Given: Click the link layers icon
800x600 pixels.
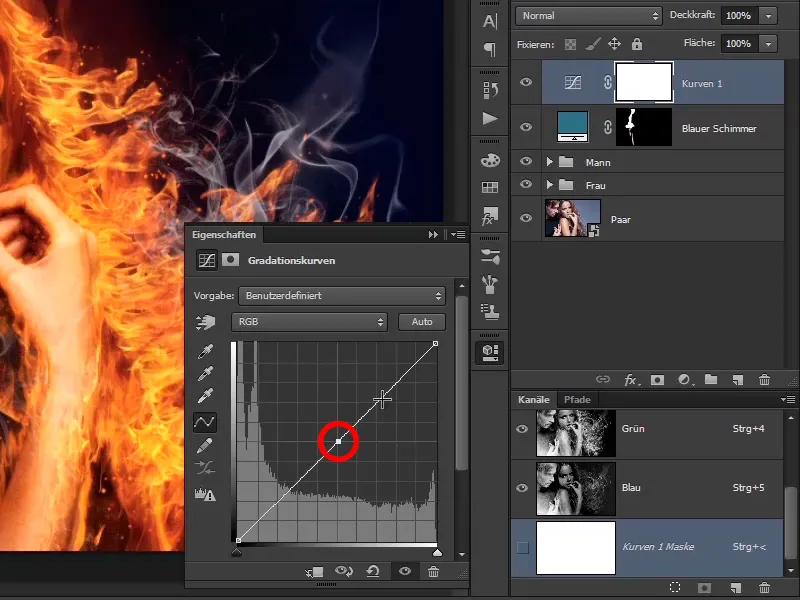Looking at the screenshot, I should pyautogui.click(x=603, y=379).
